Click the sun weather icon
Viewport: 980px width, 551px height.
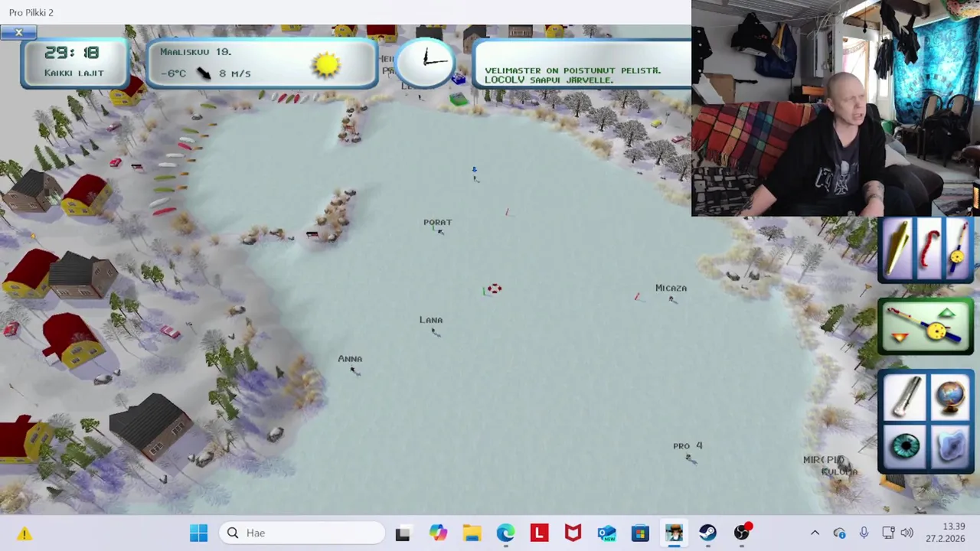(326, 65)
